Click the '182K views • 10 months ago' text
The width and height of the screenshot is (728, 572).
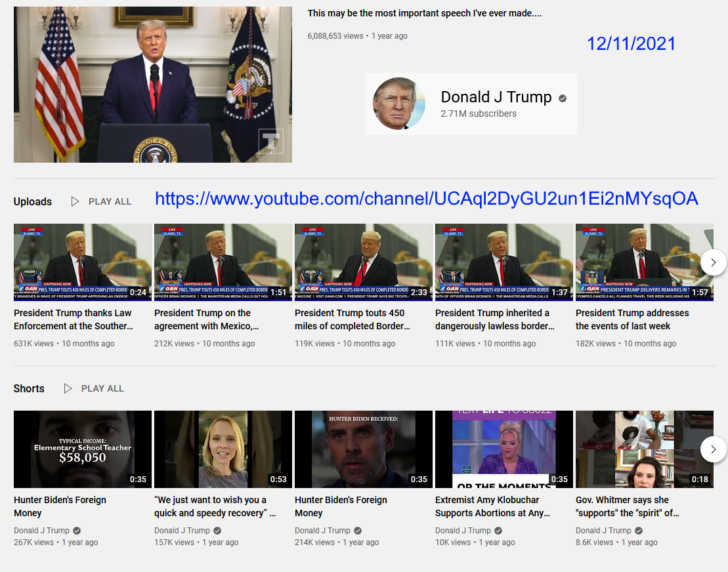(626, 344)
